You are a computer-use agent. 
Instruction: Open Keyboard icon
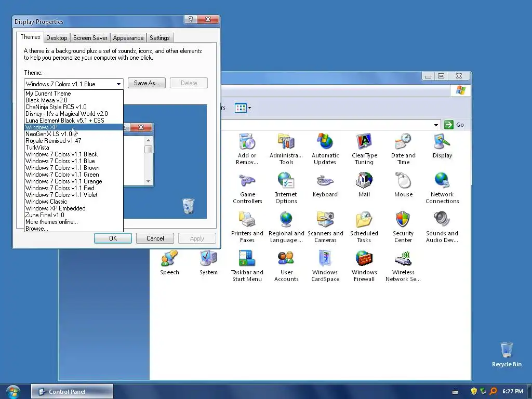click(x=325, y=185)
